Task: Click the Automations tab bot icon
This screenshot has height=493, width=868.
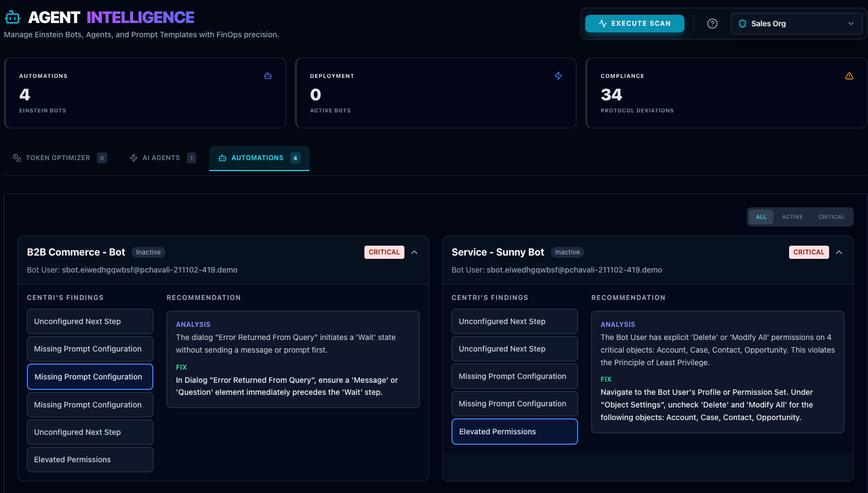Action: pos(222,158)
